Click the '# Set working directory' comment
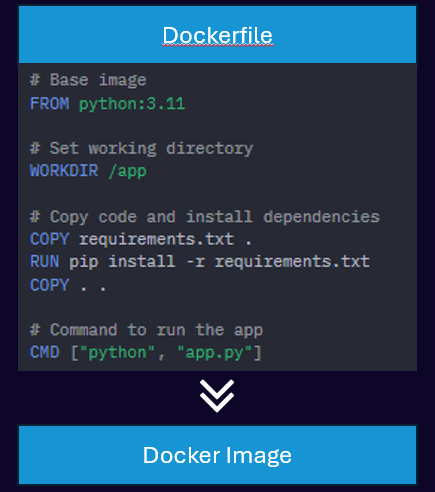 click(x=142, y=149)
